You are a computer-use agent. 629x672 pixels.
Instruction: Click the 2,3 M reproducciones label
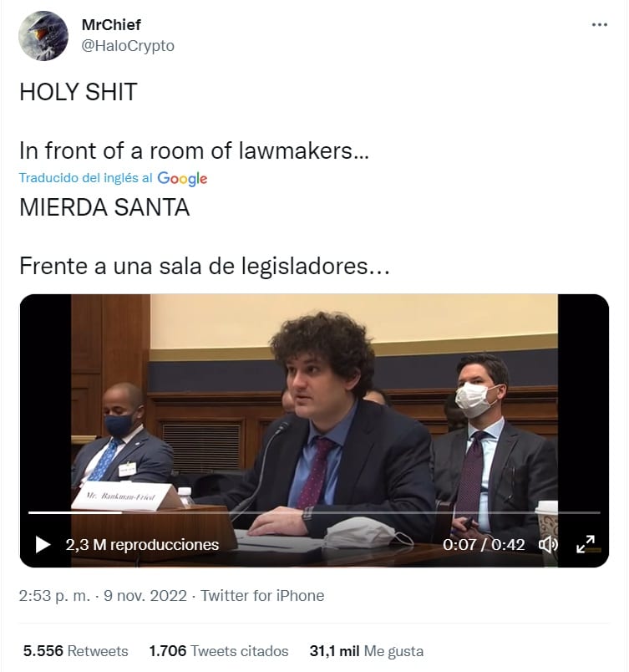point(142,545)
